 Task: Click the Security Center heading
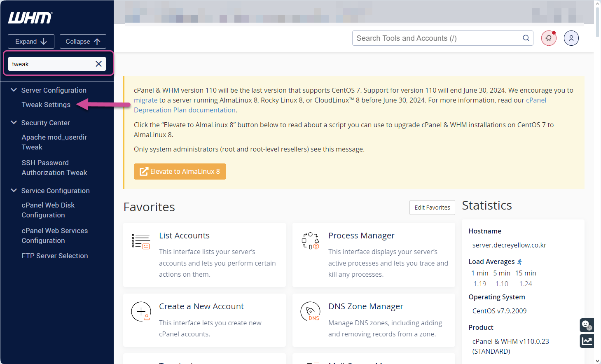click(x=46, y=123)
